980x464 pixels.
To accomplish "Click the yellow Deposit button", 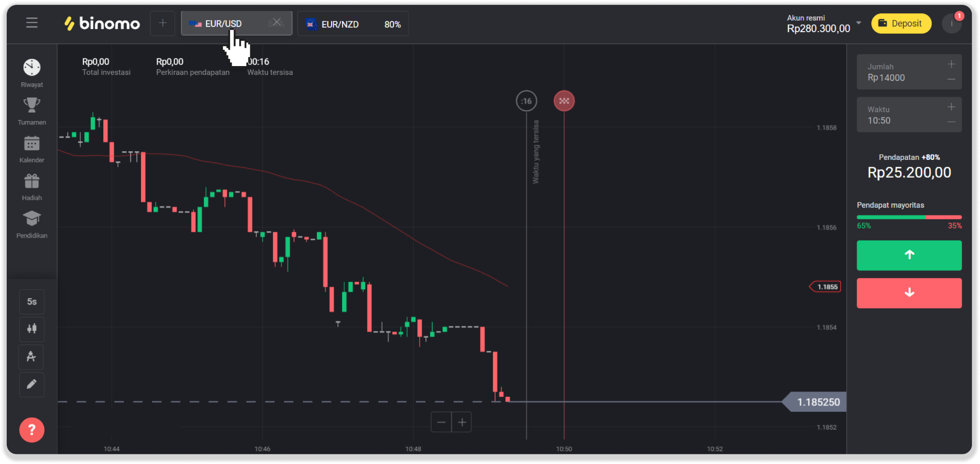I will pos(901,23).
